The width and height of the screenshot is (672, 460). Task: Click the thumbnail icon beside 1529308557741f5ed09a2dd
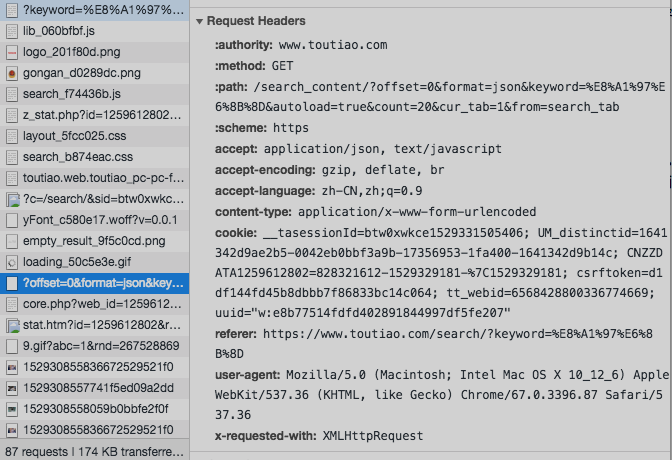coord(12,388)
